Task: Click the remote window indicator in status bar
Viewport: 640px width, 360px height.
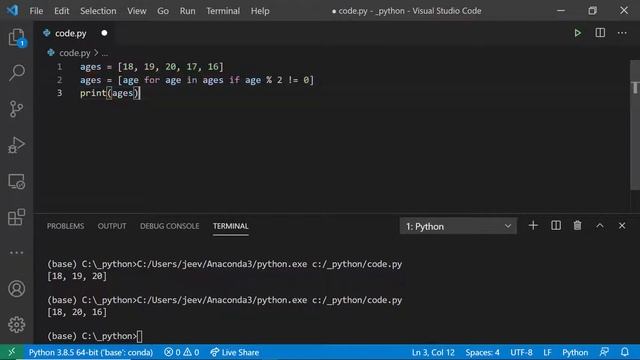Action: [x=11, y=352]
